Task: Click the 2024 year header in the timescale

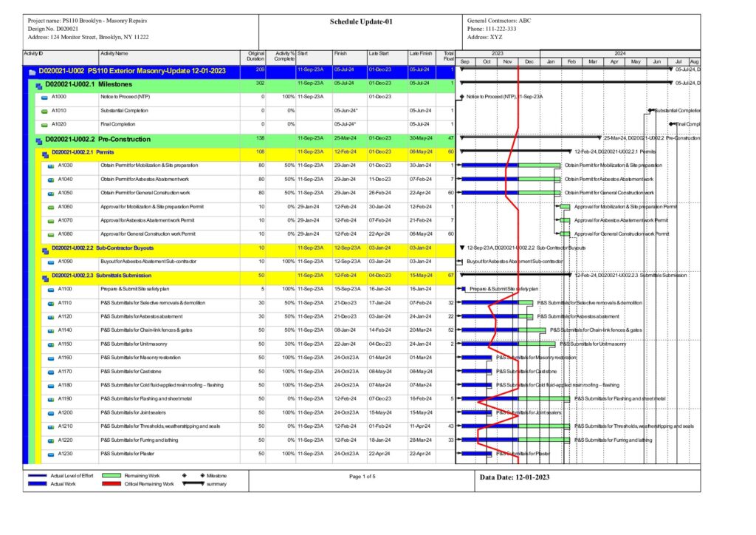Action: 619,53
